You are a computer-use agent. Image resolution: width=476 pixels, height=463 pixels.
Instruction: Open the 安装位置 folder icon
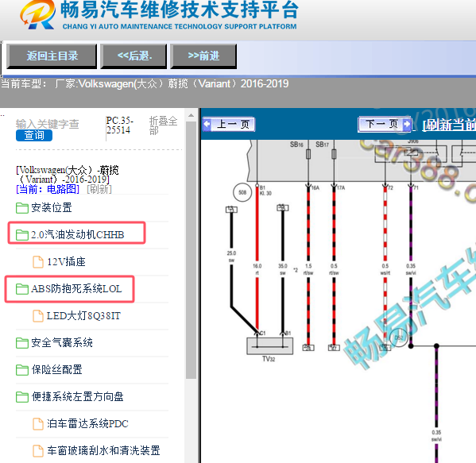pos(22,208)
